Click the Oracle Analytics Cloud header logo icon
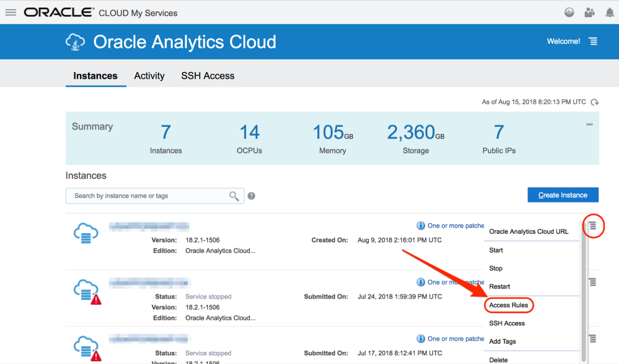Image resolution: width=619 pixels, height=364 pixels. coord(75,41)
